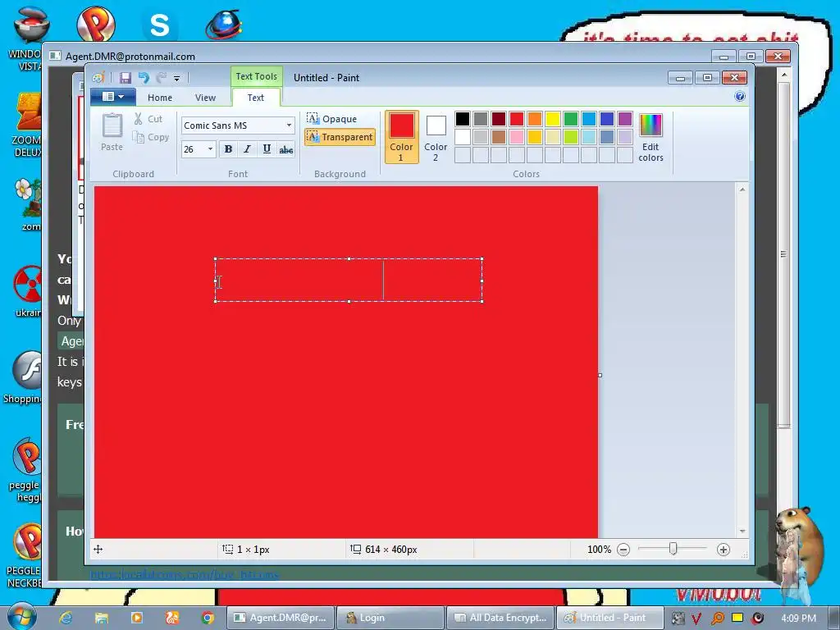Expand the font size 26 dropdown
This screenshot has width=840, height=630.
[x=210, y=149]
